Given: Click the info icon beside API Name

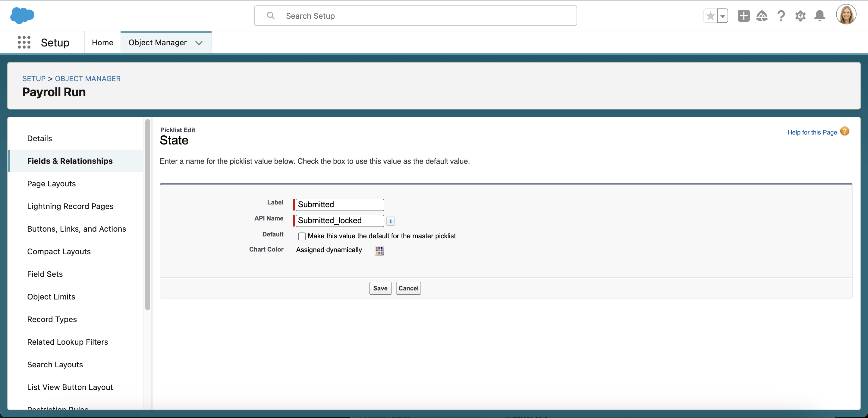Looking at the screenshot, I should pyautogui.click(x=390, y=221).
